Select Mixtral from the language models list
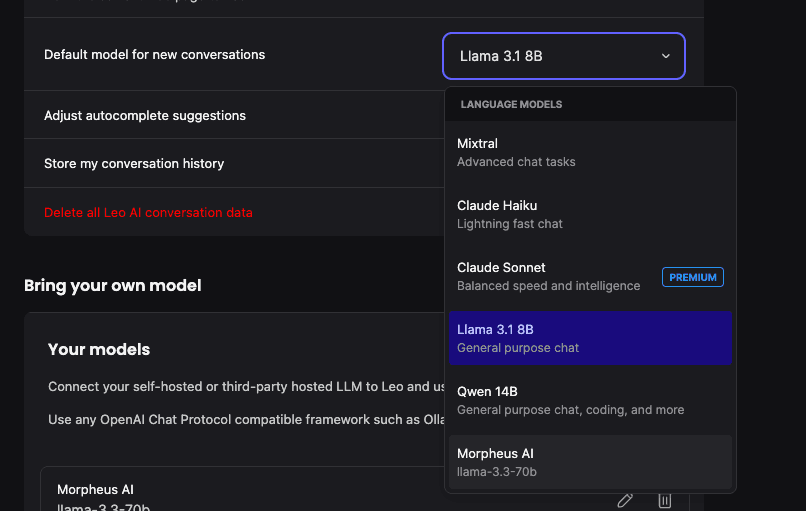 (590, 152)
